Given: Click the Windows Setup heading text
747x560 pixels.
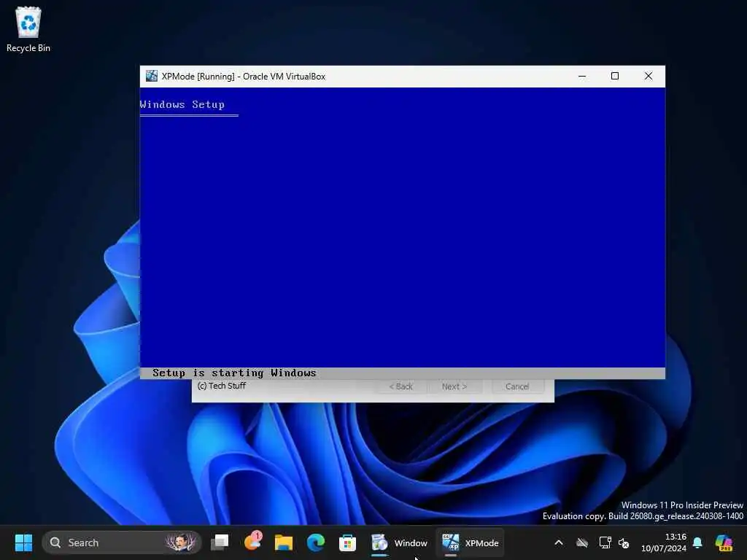Looking at the screenshot, I should tap(182, 104).
